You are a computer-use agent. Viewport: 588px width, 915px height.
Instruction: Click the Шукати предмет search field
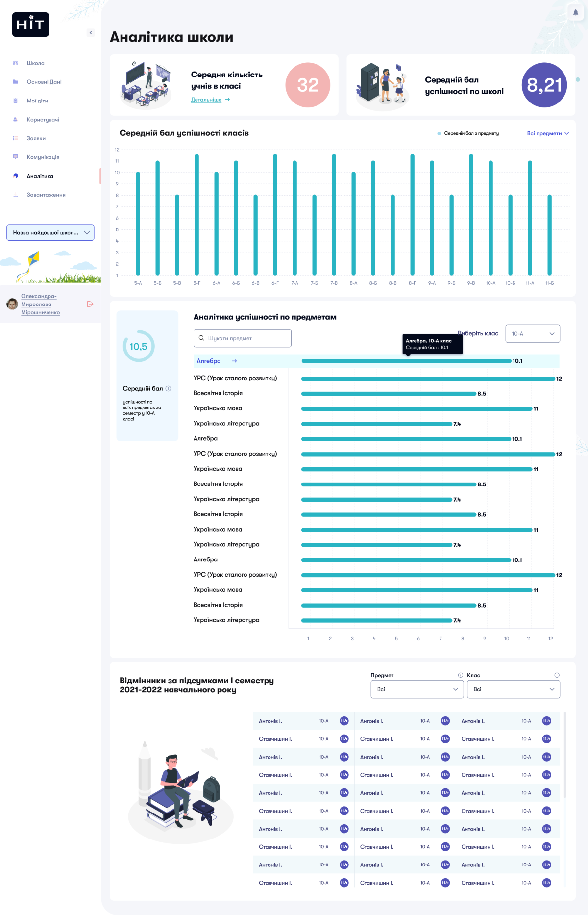243,338
